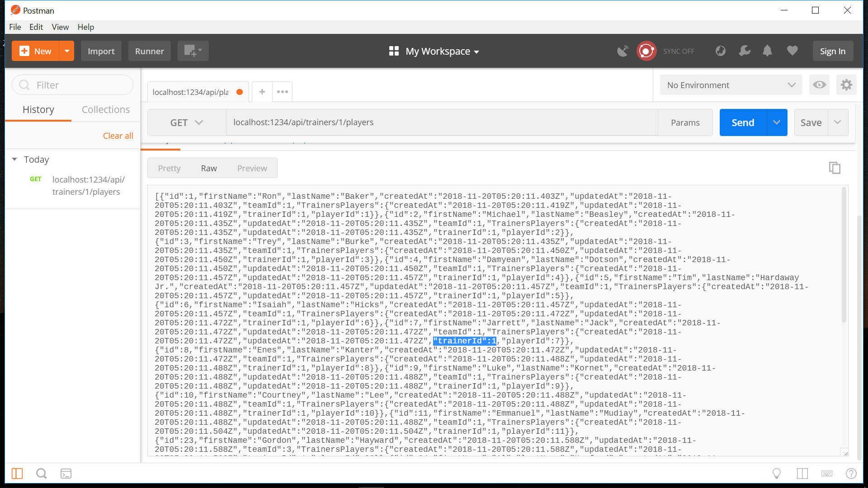Expand the No Environment selector
This screenshot has width=868, height=488.
(x=731, y=85)
